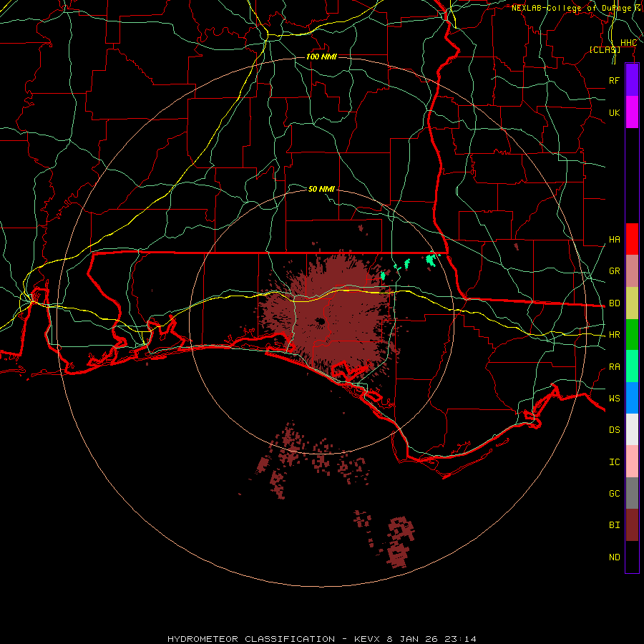Click the 'HHC' product code text
Screen dimensions: 644x644
point(628,43)
